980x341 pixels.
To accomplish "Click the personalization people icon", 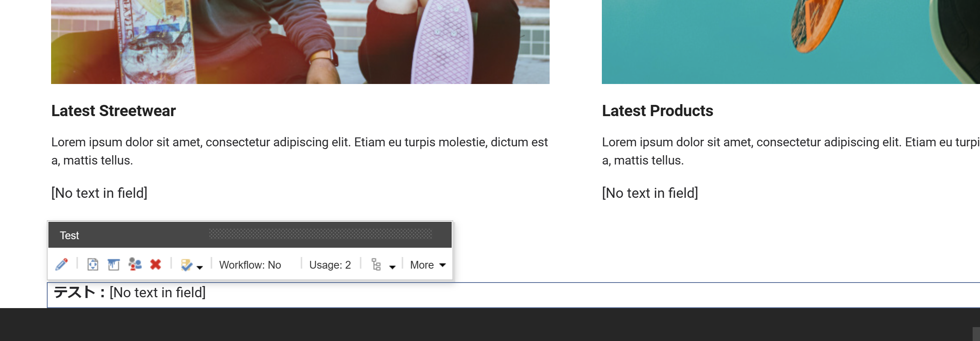I will click(135, 264).
